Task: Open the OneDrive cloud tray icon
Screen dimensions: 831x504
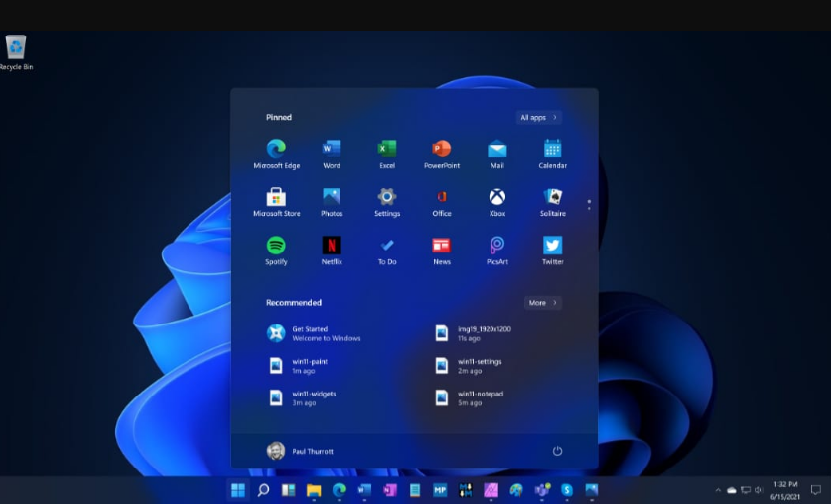Action: point(732,490)
